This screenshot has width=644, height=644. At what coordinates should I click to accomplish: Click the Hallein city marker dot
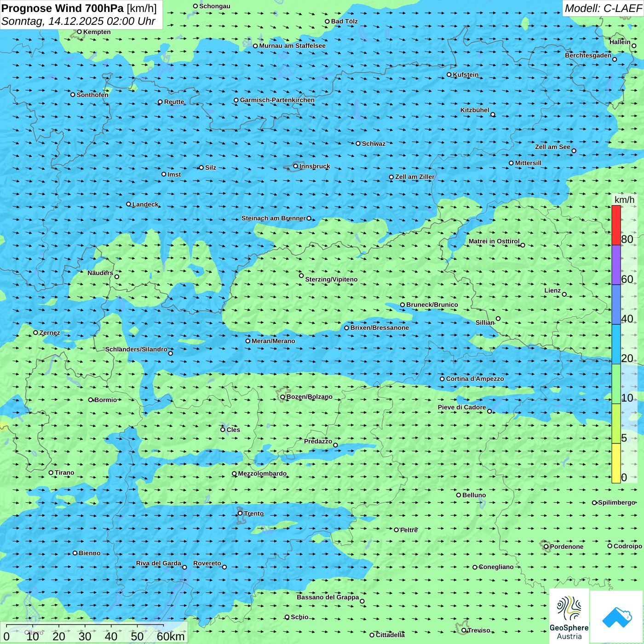click(634, 46)
